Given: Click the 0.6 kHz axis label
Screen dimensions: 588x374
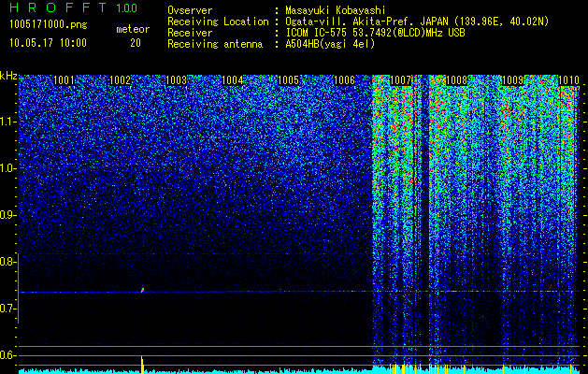Looking at the screenshot, I should [x=7, y=355].
